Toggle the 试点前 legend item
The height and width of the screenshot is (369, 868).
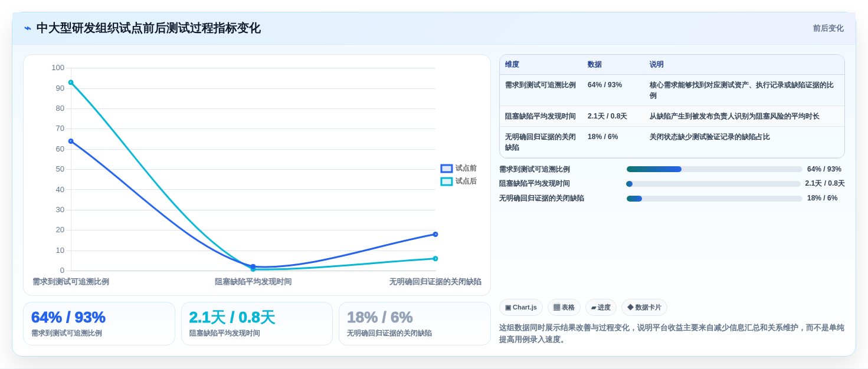click(458, 168)
